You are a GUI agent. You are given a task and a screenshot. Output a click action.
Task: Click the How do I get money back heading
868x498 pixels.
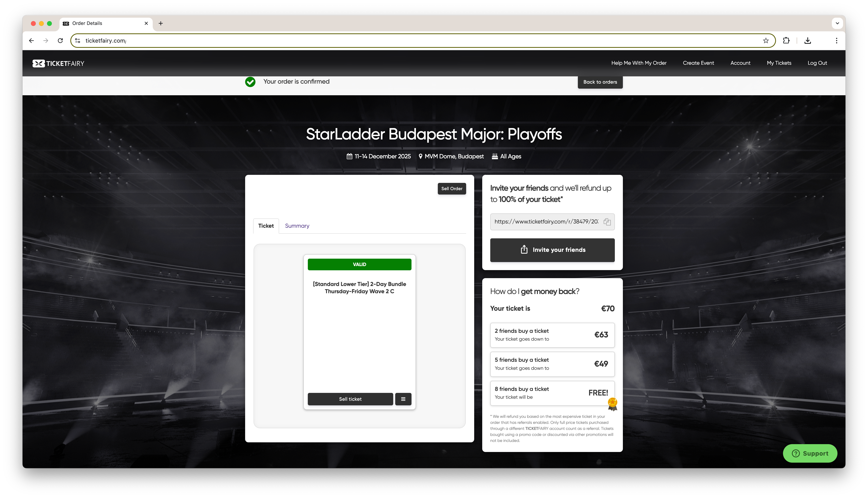[x=534, y=291]
